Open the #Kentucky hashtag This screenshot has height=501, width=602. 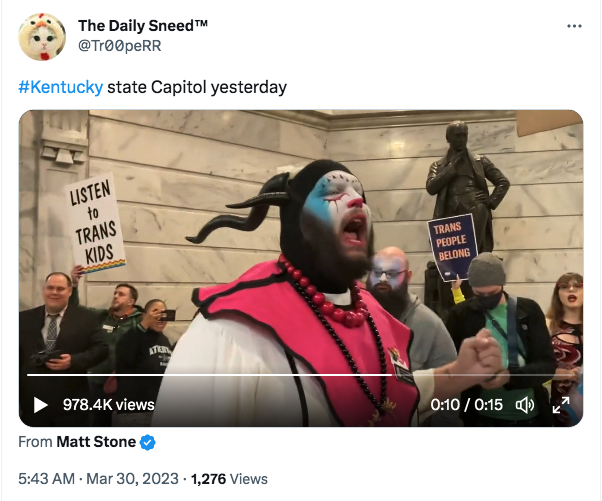[x=61, y=87]
